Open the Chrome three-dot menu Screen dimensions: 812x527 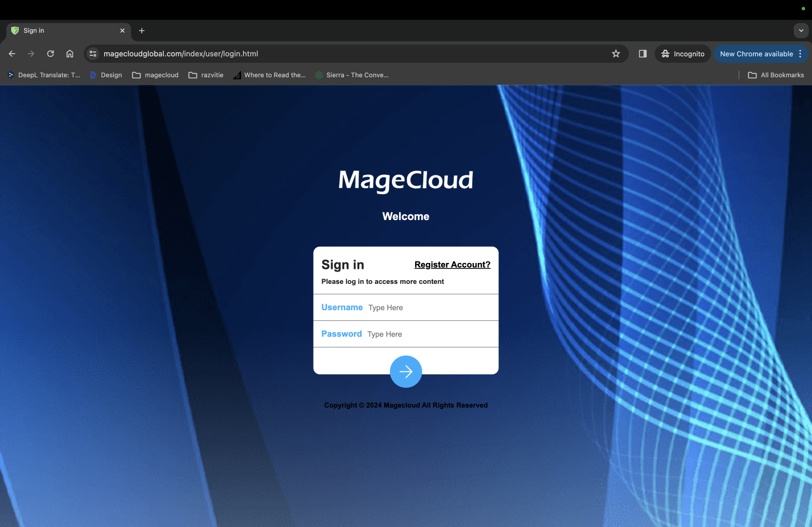[800, 54]
